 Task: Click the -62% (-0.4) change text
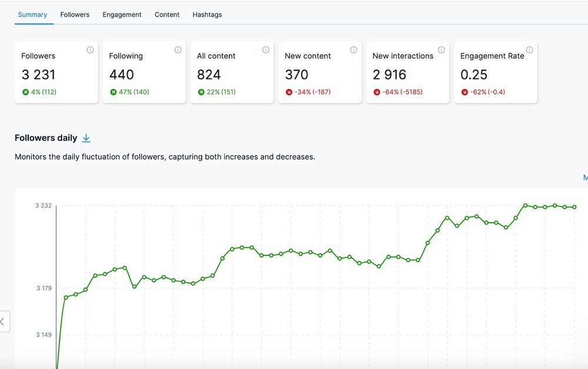tap(487, 92)
